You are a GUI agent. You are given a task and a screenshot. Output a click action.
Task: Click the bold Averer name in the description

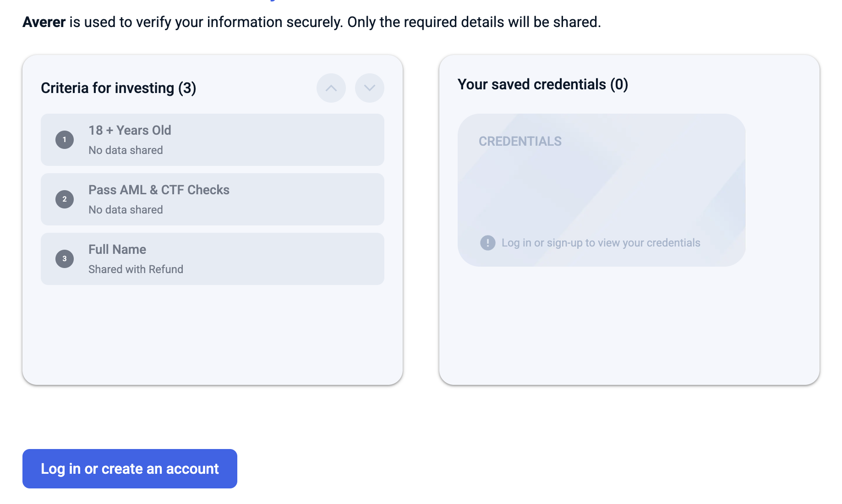[x=44, y=22]
